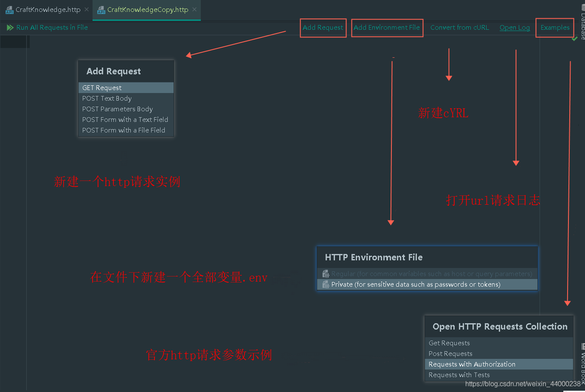Click the green inspection checkmark icon
This screenshot has height=392, width=585.
coord(574,38)
